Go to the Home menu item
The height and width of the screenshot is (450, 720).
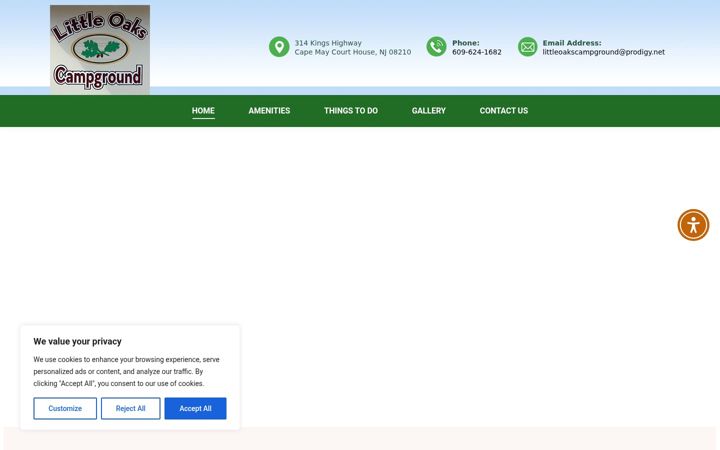click(x=203, y=111)
